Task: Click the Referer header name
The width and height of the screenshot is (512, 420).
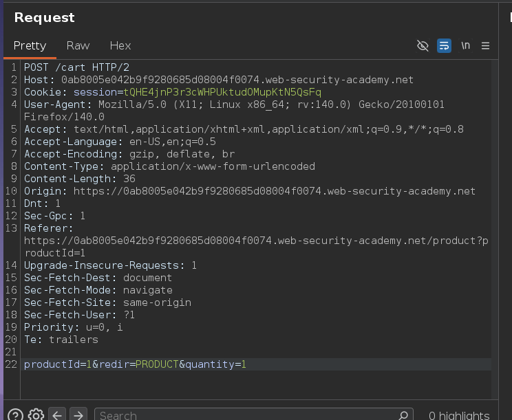Action: click(x=48, y=228)
